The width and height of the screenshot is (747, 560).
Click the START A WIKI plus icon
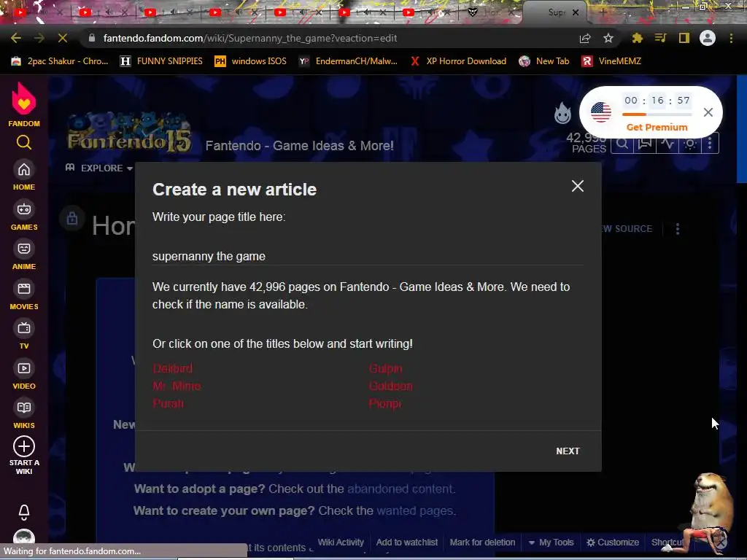pyautogui.click(x=24, y=447)
